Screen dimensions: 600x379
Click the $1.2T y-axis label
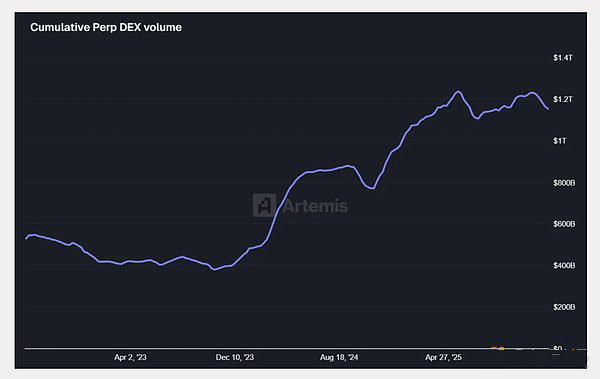(563, 100)
